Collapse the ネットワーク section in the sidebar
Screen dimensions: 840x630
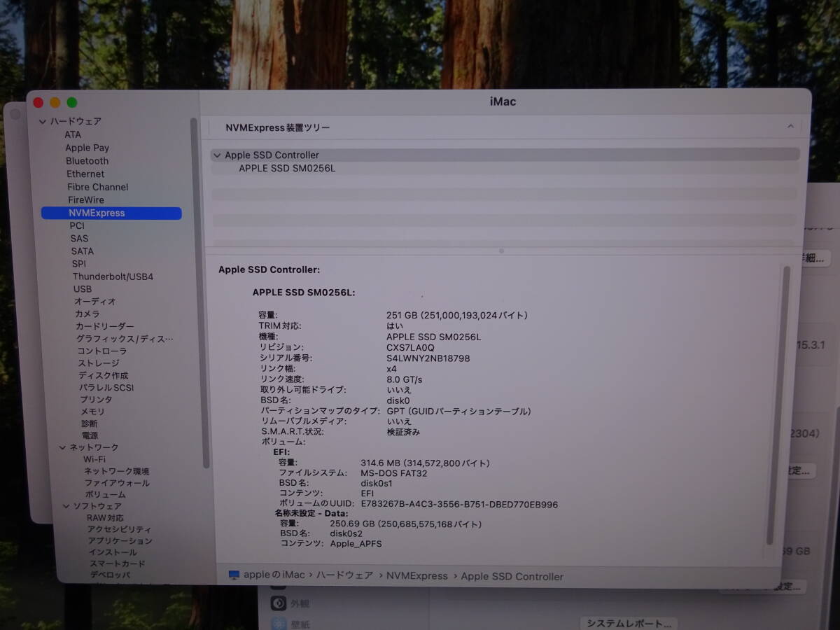tap(62, 447)
